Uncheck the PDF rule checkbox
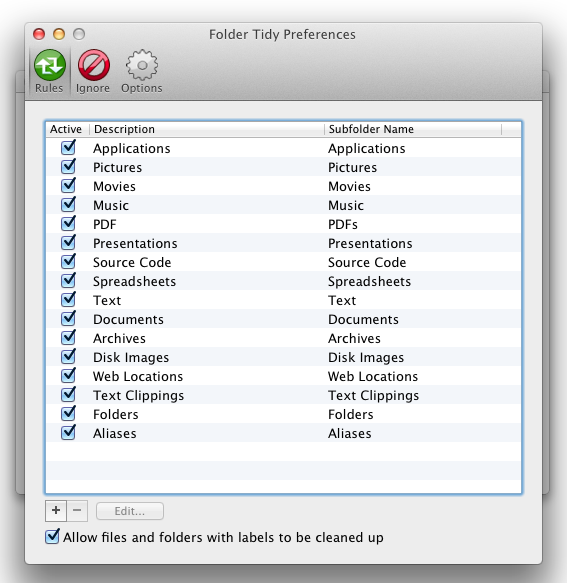Image resolution: width=567 pixels, height=583 pixels. (68, 223)
